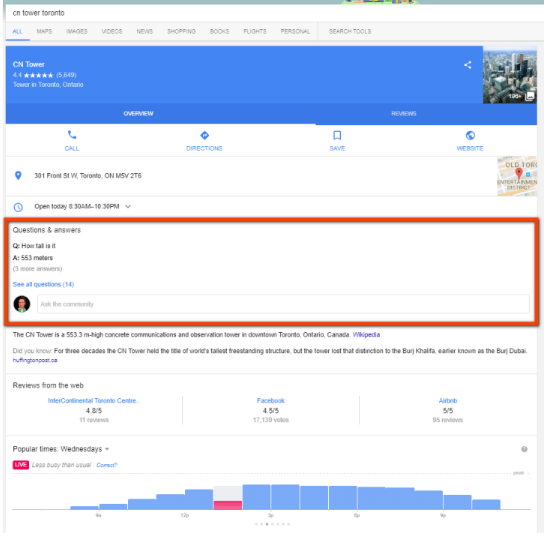Click the LIVE badge in Popular times

(x=21, y=465)
